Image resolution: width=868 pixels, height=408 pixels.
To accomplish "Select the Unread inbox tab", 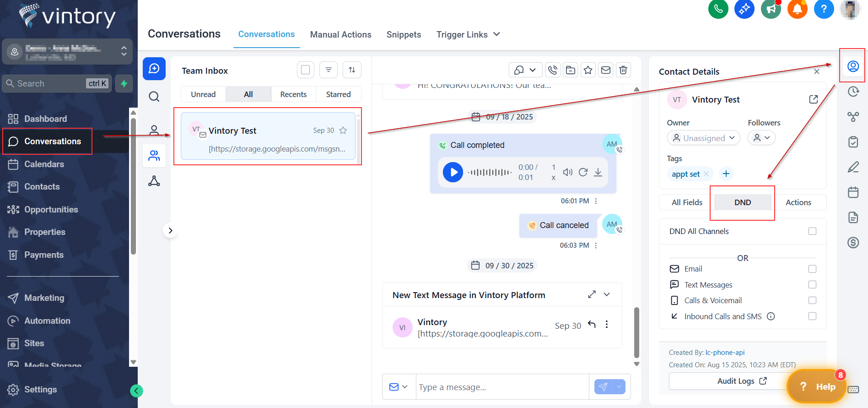I will click(203, 94).
